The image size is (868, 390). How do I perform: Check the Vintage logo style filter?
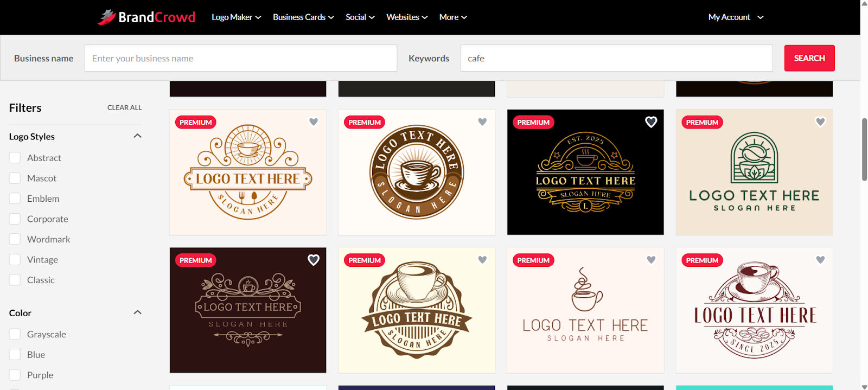15,260
